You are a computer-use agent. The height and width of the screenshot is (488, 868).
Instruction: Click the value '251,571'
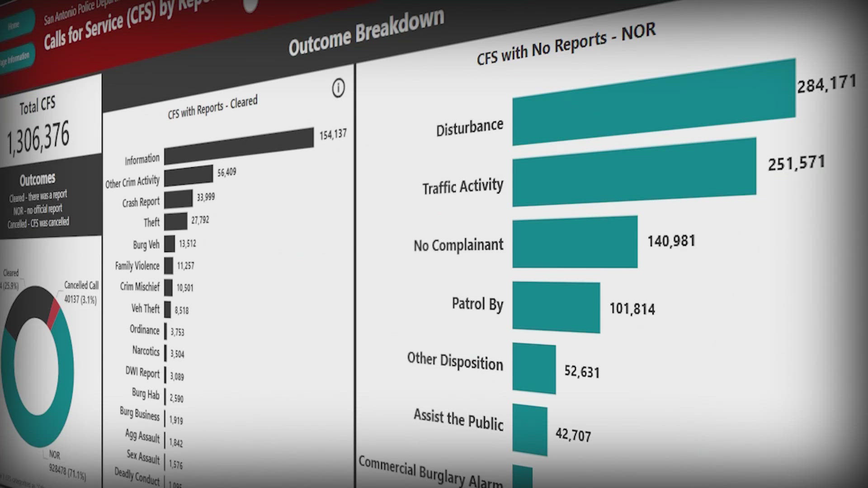pos(797,163)
